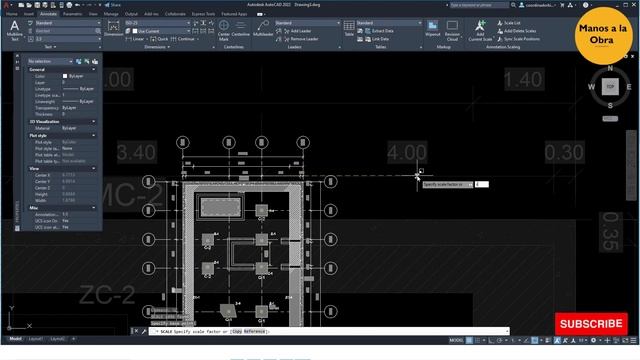Image resolution: width=640 pixels, height=360 pixels.
Task: Click the customization menu icon in status bar
Action: coord(633,340)
